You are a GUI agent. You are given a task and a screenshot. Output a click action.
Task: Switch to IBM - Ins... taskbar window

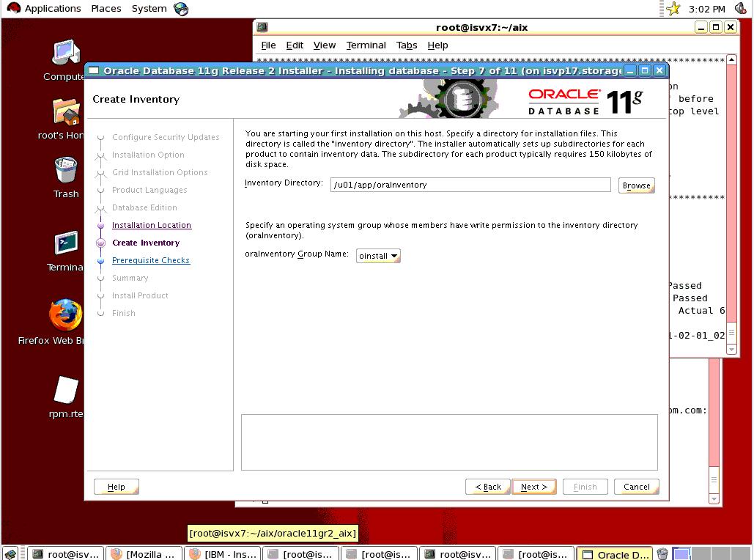click(x=222, y=554)
